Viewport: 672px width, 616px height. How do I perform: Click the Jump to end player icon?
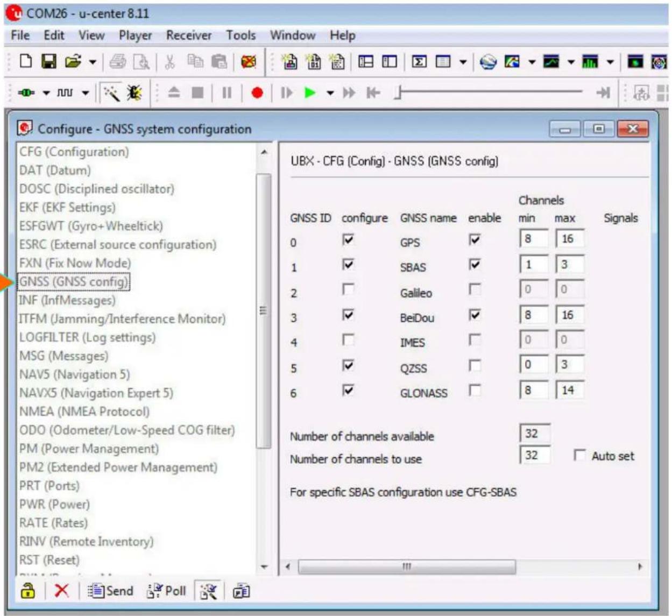pos(603,93)
